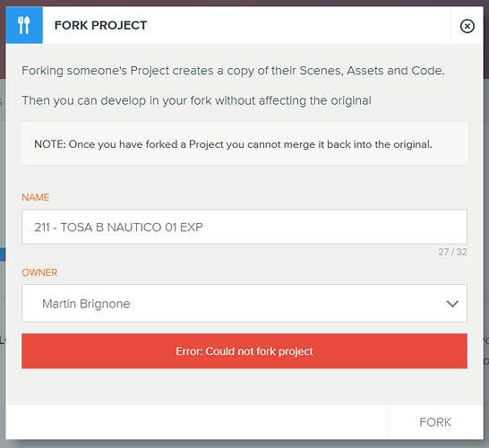The height and width of the screenshot is (448, 489).
Task: Click the empty white footer beside FORK
Action: tap(196, 422)
